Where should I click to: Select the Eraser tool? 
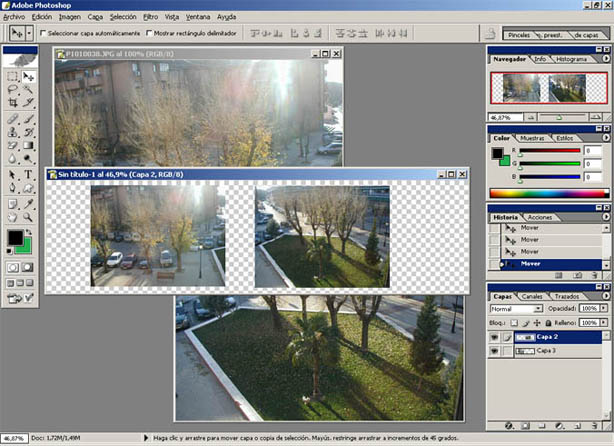[x=13, y=145]
